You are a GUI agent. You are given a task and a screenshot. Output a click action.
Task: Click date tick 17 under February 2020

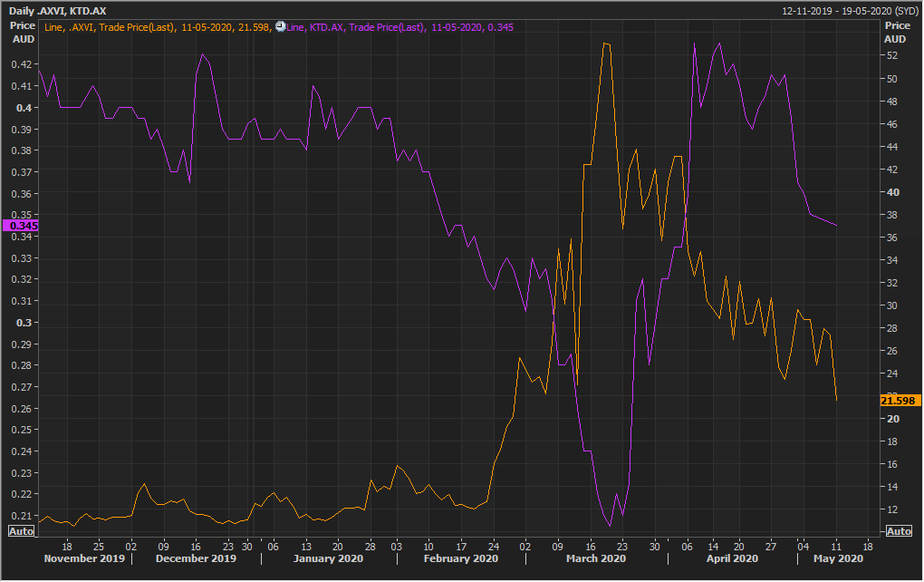coord(461,547)
